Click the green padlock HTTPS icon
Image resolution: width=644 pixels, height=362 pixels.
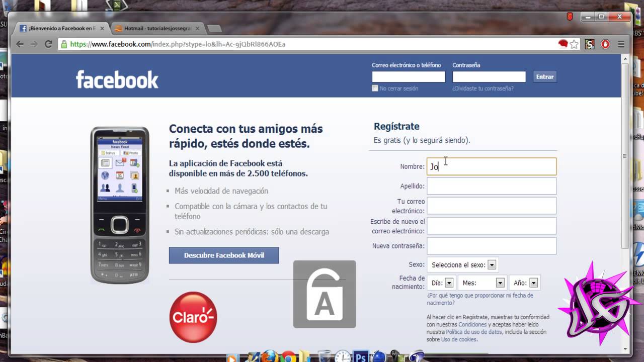tap(64, 44)
